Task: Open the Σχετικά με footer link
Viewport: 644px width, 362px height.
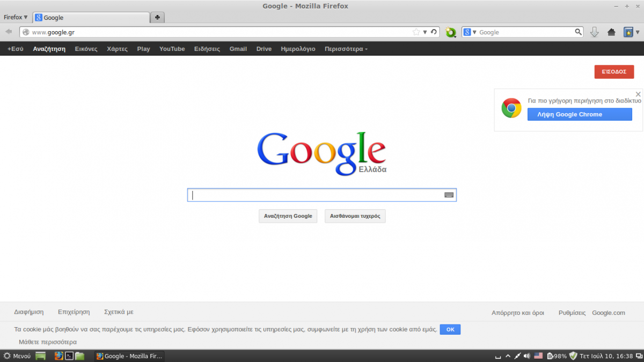Action: pos(119,312)
